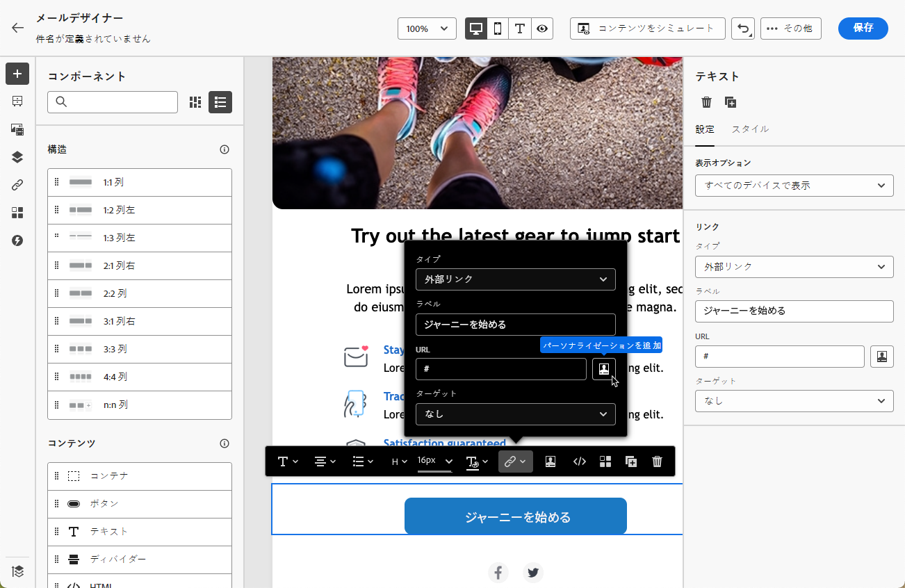Switch components to grid view
Screen dimensions: 905x588
coord(195,102)
